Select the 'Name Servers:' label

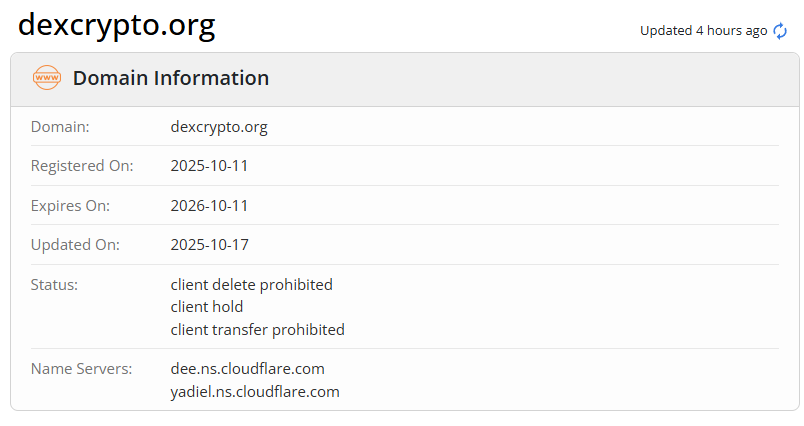[81, 369]
